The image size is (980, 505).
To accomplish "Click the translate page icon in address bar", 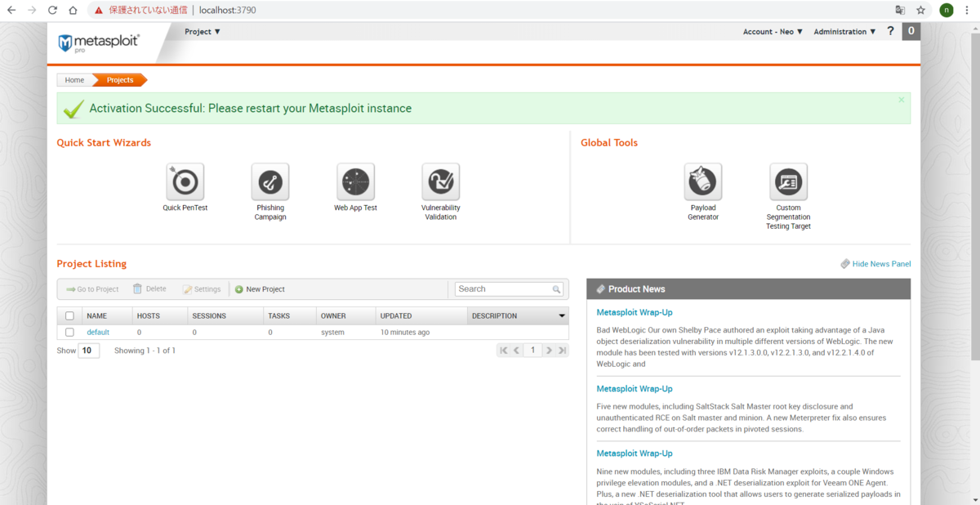I will click(900, 11).
